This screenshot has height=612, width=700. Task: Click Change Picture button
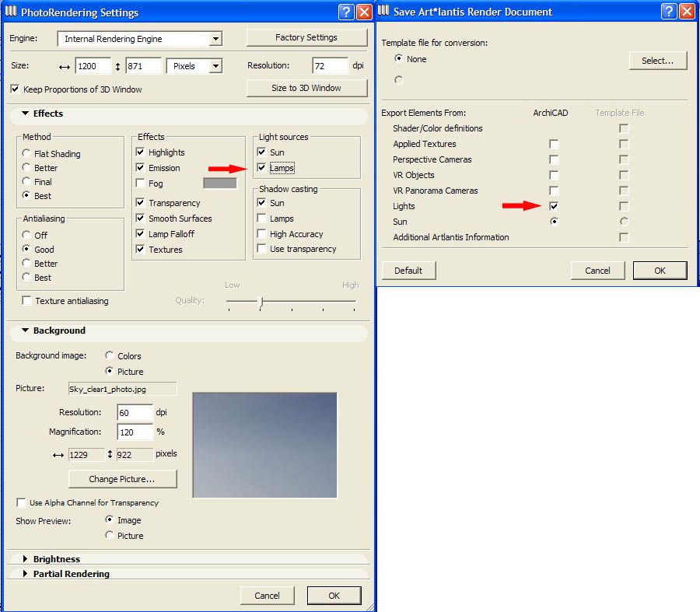click(122, 479)
